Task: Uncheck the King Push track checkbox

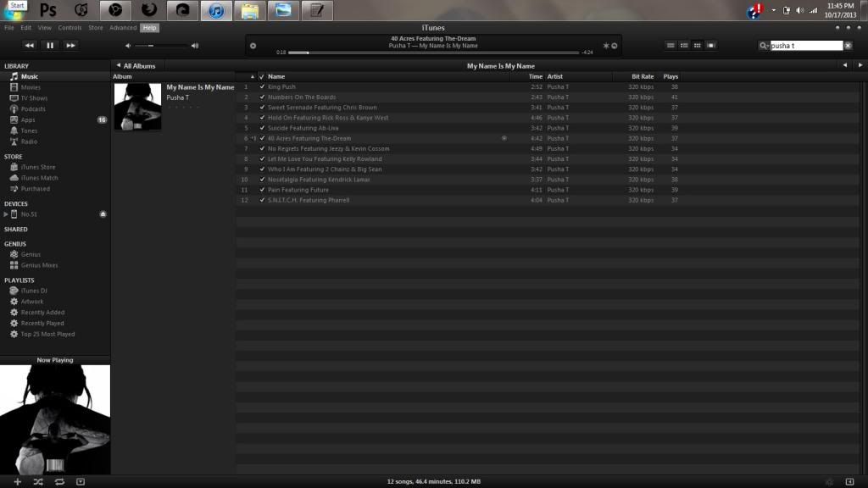Action: (262, 87)
